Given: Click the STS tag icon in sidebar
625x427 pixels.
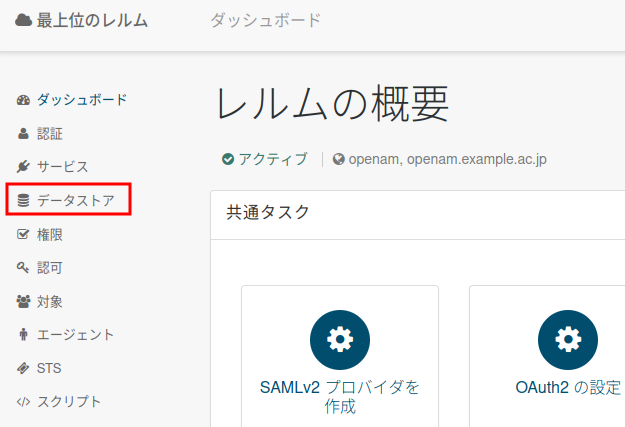Looking at the screenshot, I should (24, 369).
